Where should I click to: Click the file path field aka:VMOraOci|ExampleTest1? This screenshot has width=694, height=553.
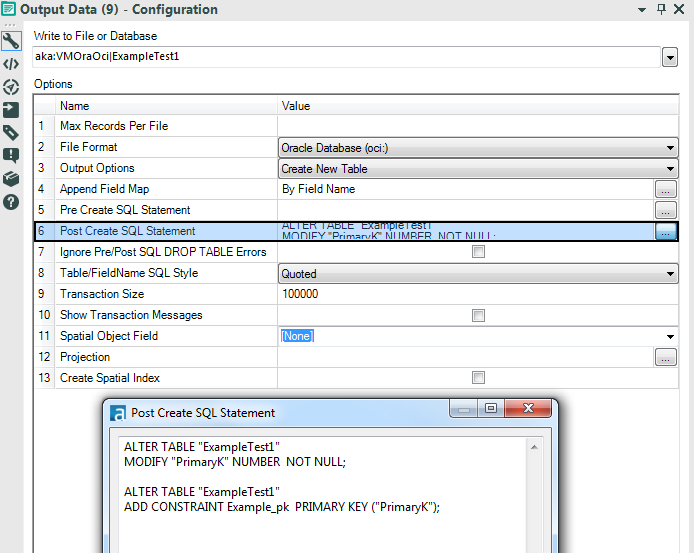click(x=347, y=57)
